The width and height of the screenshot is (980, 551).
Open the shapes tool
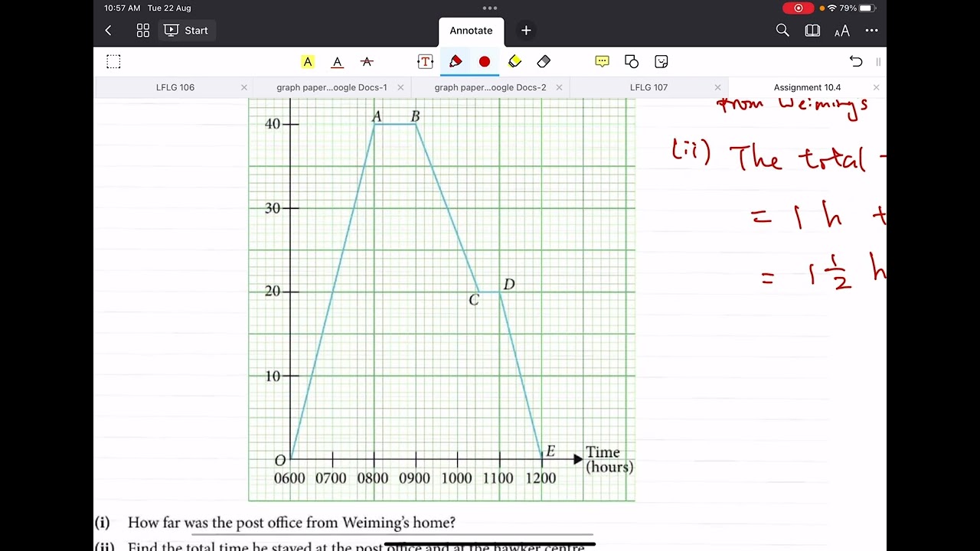coord(632,62)
